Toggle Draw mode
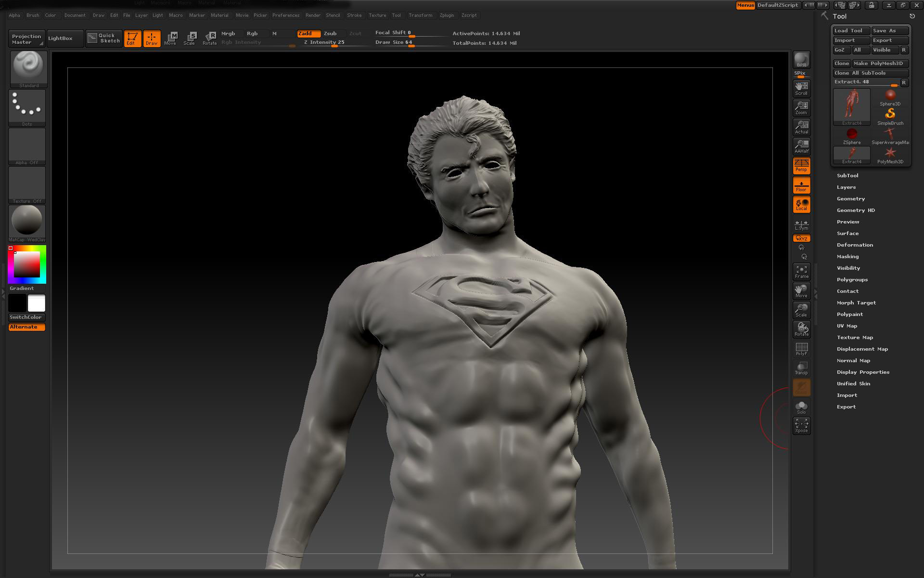Screen dimensions: 924x578 point(152,39)
